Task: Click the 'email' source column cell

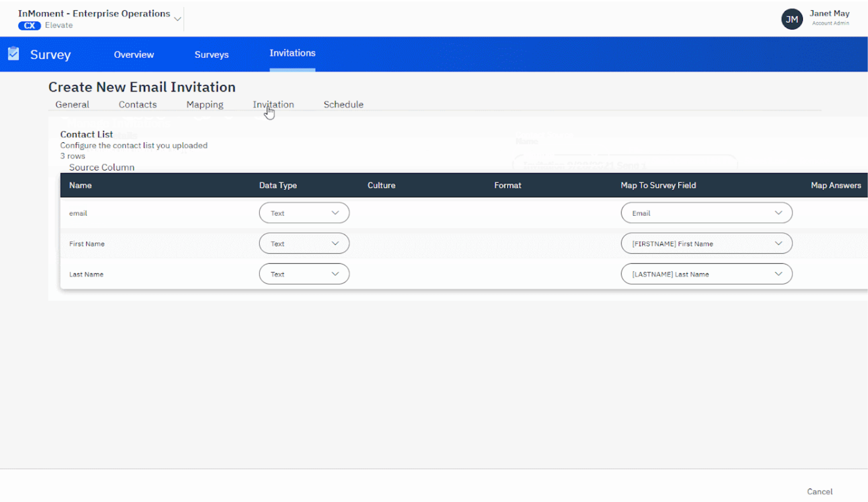Action: pyautogui.click(x=78, y=213)
